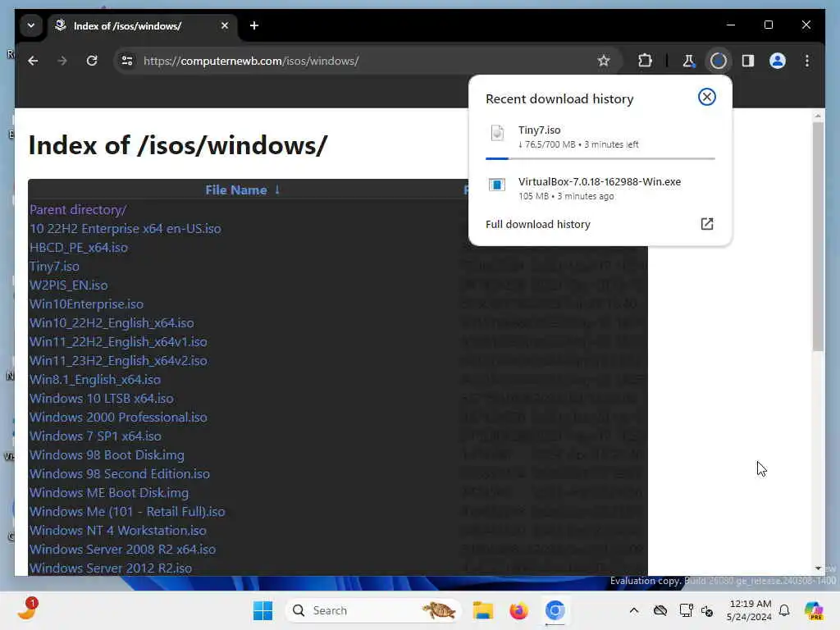The image size is (840, 630).
Task: Click the cloud sync tray icon
Action: pyautogui.click(x=660, y=610)
